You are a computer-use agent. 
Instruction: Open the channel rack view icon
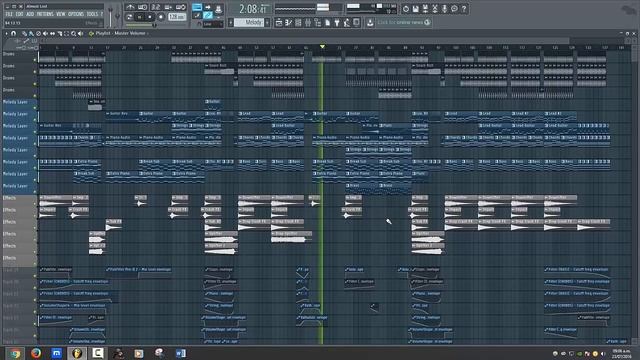point(298,23)
